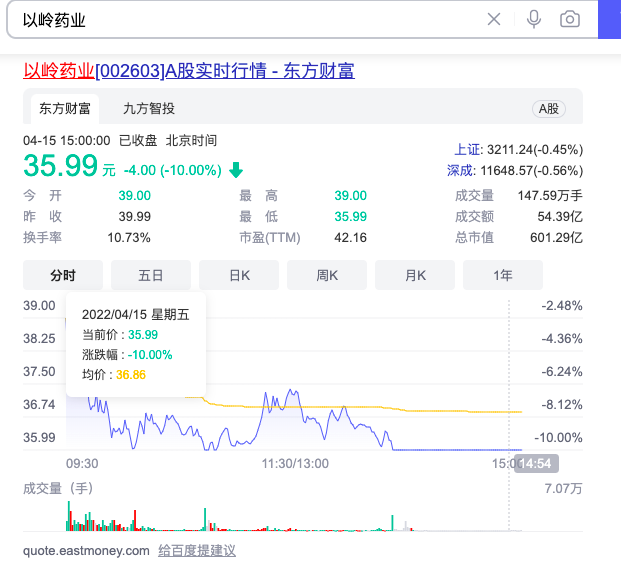This screenshot has height=567, width=621.
Task: Click the 深成 index link
Action: pos(460,171)
